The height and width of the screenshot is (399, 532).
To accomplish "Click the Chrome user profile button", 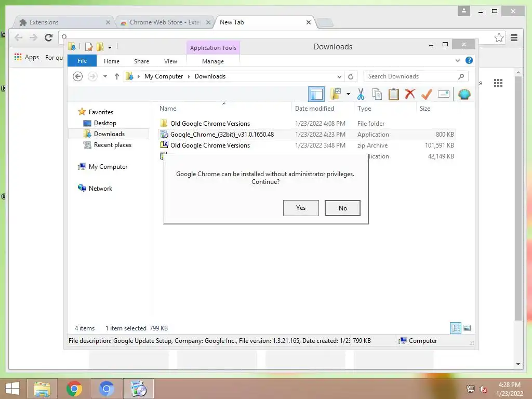I will pyautogui.click(x=464, y=11).
